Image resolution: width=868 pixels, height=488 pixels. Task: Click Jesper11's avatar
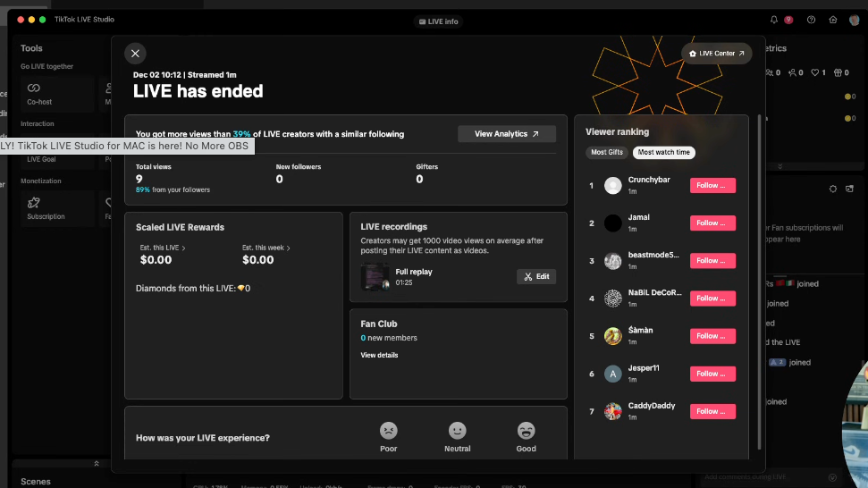[613, 374]
